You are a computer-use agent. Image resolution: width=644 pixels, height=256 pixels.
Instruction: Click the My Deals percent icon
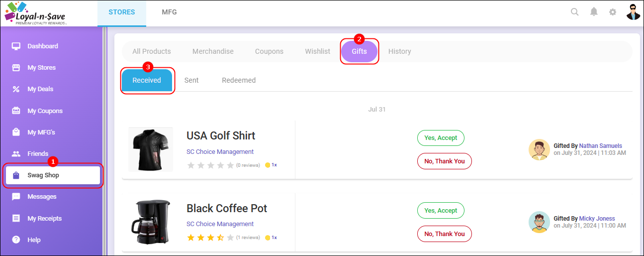[16, 89]
